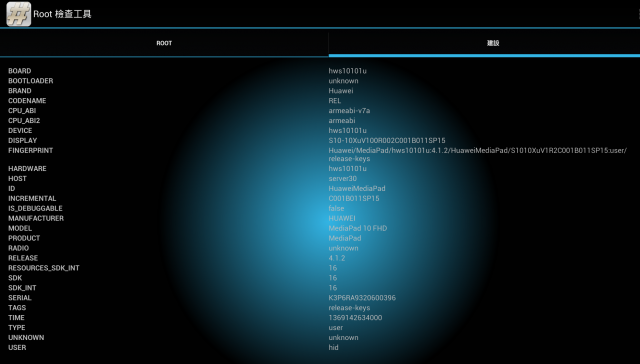Click the INCREMENTAL label
This screenshot has width=640, height=364.
click(x=32, y=198)
